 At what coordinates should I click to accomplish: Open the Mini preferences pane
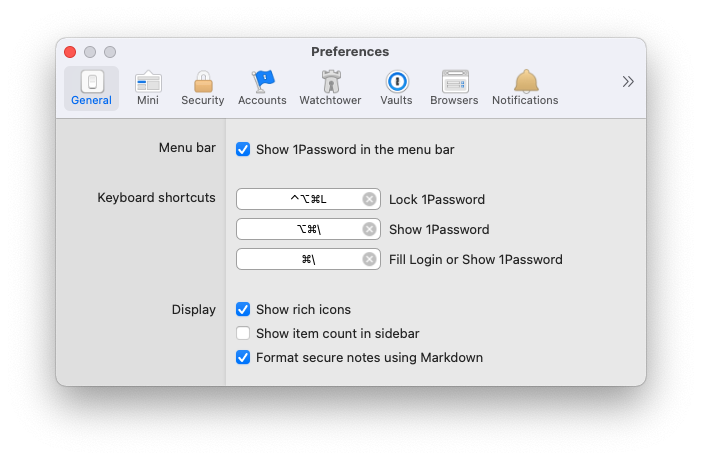pos(148,88)
